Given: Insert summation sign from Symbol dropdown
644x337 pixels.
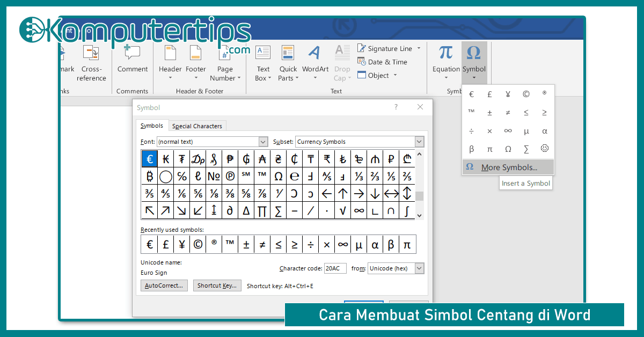Looking at the screenshot, I should click(526, 149).
